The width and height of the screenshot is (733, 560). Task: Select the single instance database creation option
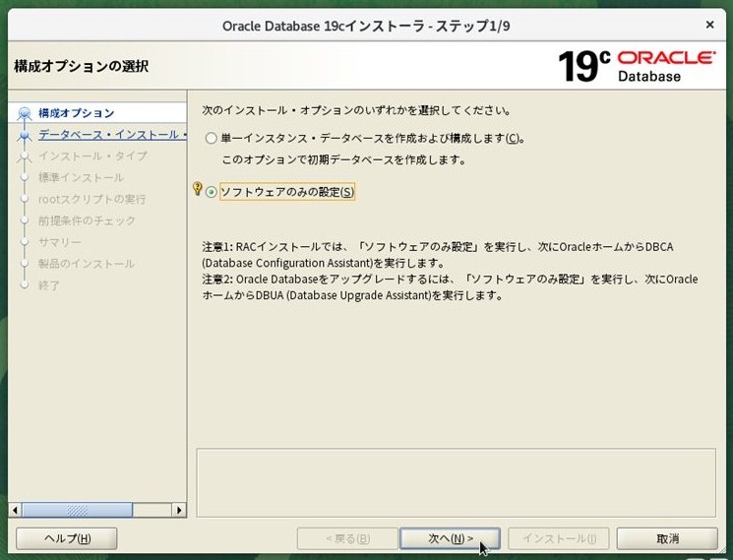click(212, 139)
